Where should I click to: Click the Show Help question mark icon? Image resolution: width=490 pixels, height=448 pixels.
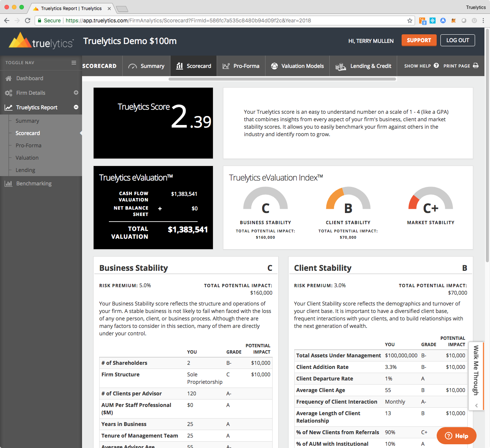pos(436,66)
